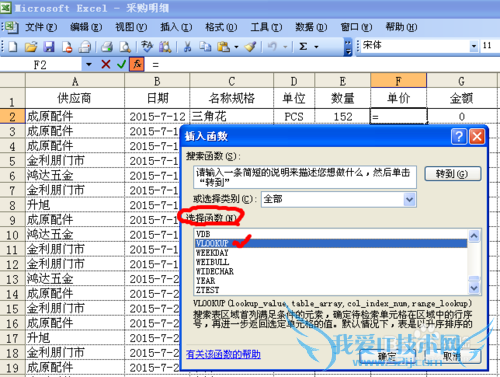Cancel the formula entry with the red X

[106, 64]
